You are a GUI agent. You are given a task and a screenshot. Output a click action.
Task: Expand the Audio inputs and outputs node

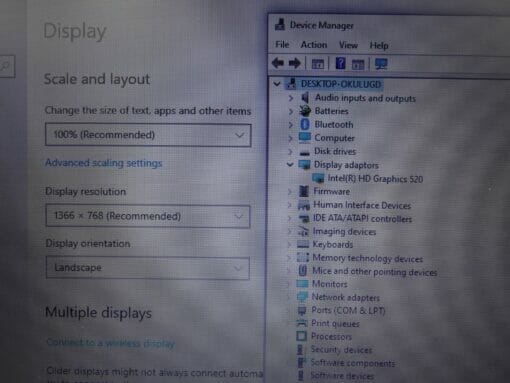point(291,98)
